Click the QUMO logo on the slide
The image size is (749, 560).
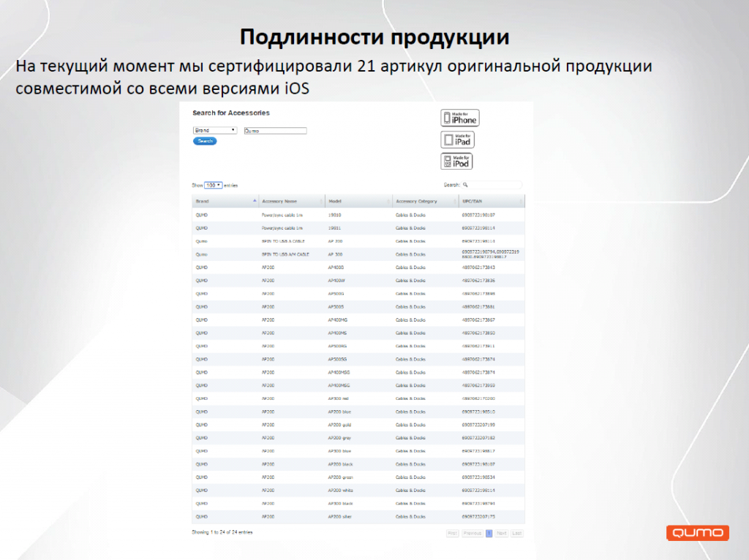[x=697, y=532]
